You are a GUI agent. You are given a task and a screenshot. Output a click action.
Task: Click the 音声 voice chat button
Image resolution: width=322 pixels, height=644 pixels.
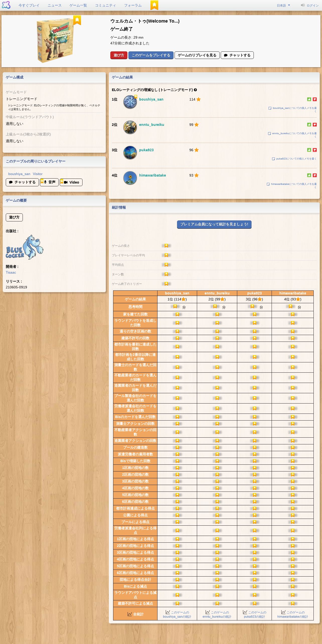(49, 182)
